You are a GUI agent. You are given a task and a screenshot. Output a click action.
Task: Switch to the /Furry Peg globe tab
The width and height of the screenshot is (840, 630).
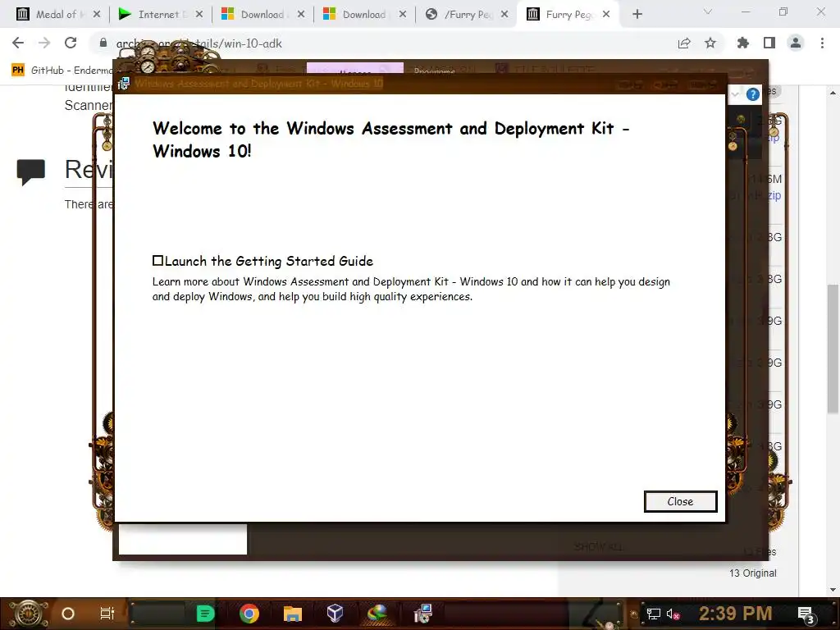[x=467, y=15]
